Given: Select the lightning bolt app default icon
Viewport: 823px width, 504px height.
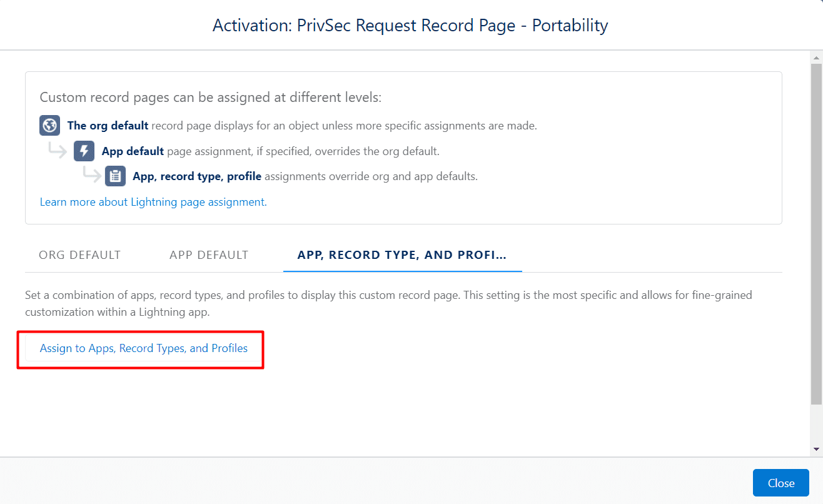Looking at the screenshot, I should pyautogui.click(x=84, y=151).
